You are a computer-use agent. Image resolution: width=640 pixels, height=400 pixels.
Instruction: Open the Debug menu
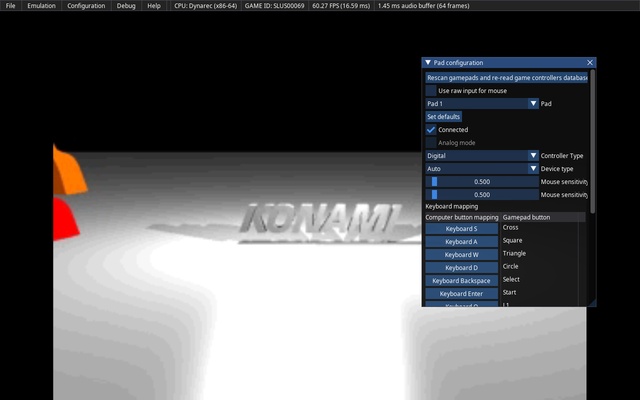pyautogui.click(x=126, y=6)
